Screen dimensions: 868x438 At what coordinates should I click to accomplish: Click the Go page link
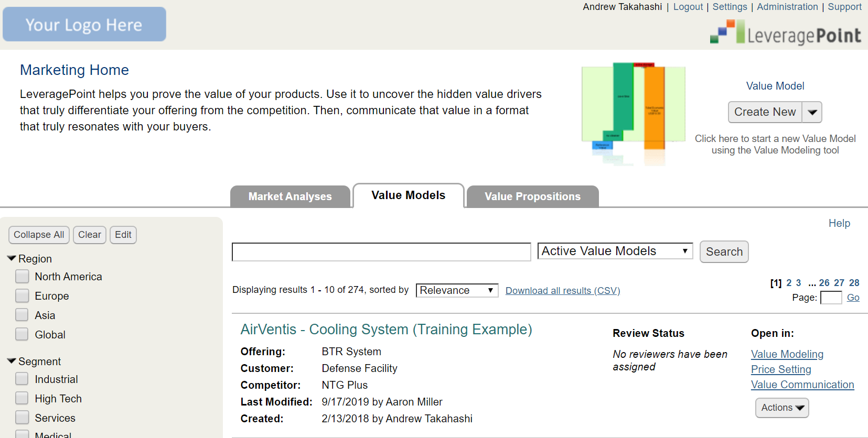853,298
